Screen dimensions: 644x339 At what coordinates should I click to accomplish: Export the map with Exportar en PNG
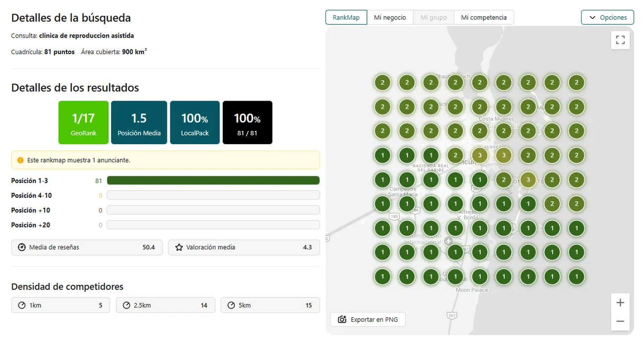pyautogui.click(x=368, y=320)
